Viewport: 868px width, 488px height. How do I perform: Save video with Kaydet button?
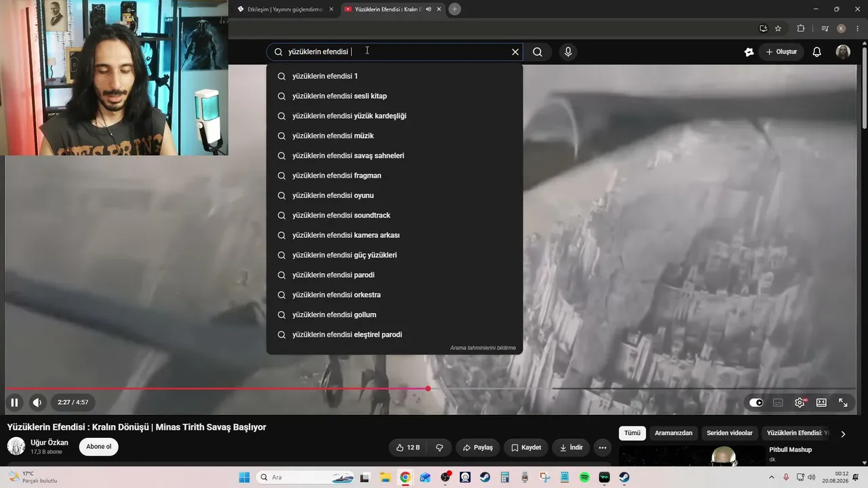[526, 447]
